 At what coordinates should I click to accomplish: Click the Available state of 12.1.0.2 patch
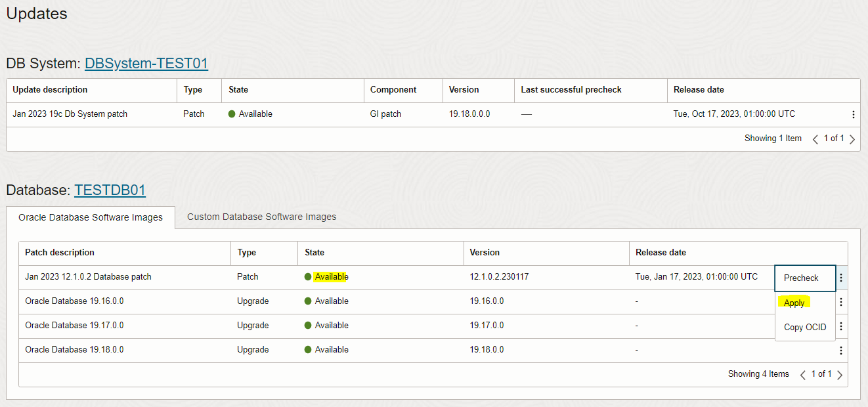tap(332, 277)
